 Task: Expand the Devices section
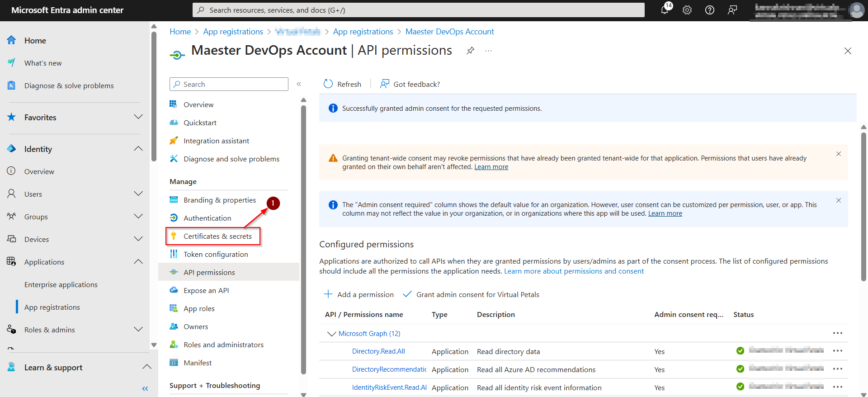(138, 239)
